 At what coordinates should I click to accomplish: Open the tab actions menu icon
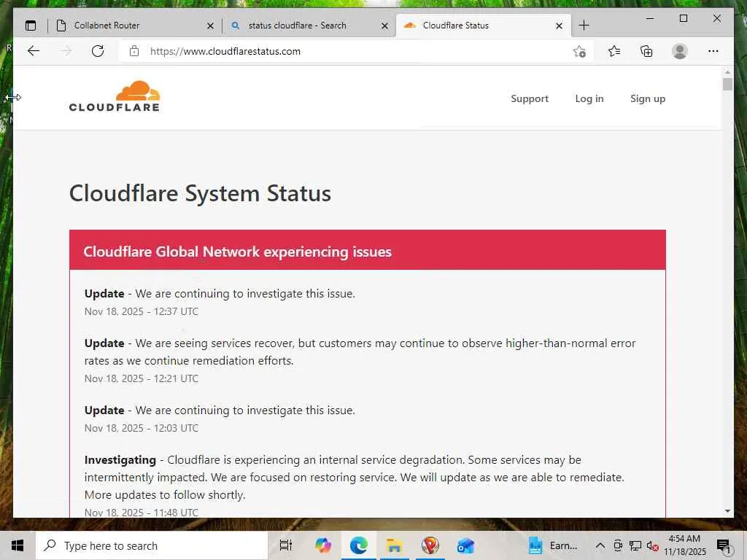pyautogui.click(x=31, y=26)
